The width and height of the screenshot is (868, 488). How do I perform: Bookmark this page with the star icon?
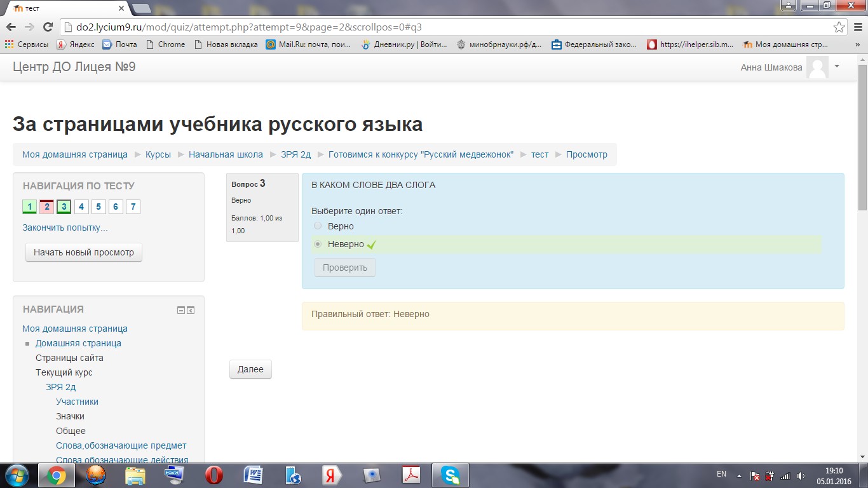[x=839, y=27]
